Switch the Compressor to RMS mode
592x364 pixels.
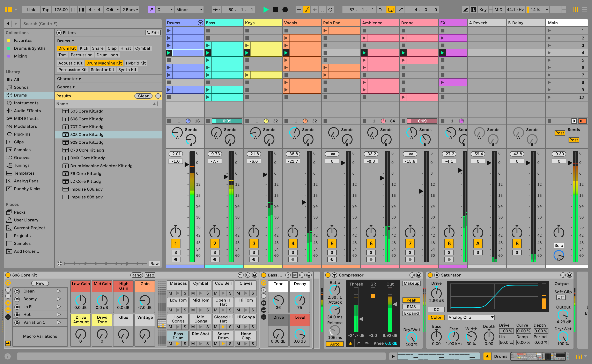point(411,306)
